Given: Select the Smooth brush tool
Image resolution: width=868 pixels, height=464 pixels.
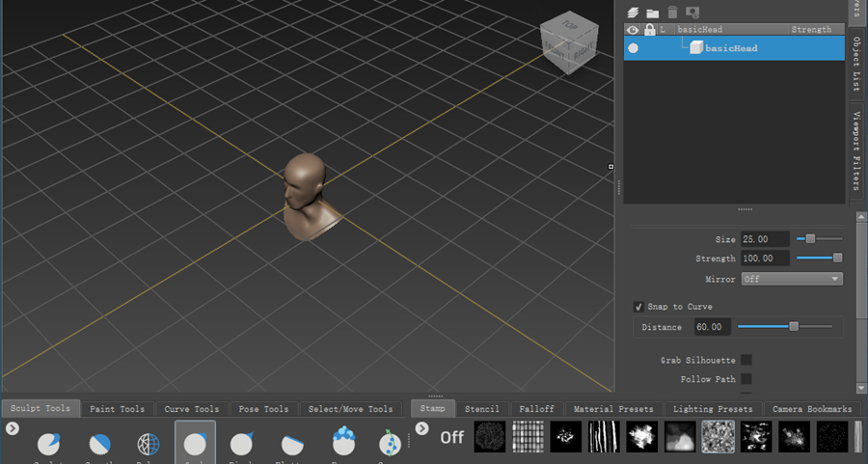Looking at the screenshot, I should click(99, 444).
